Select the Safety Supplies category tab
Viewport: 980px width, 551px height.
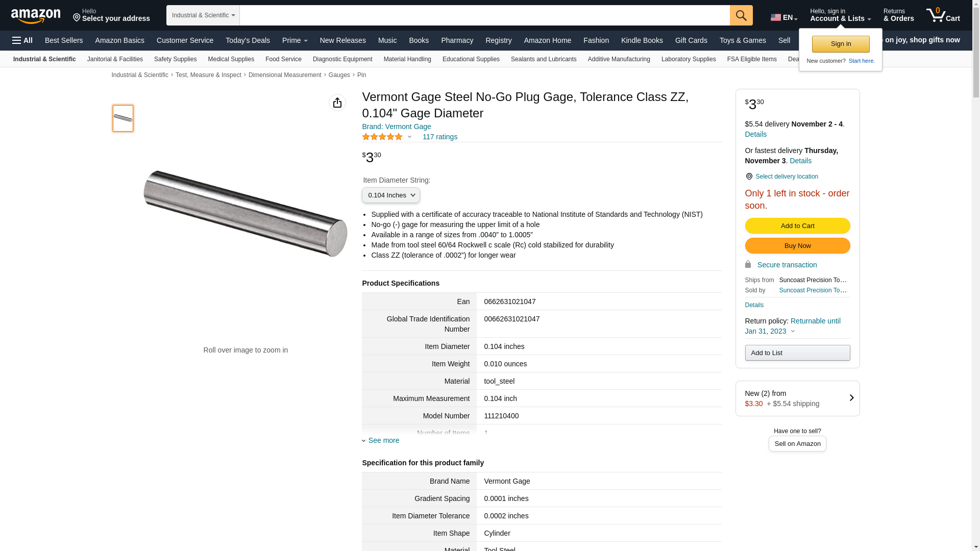(175, 59)
